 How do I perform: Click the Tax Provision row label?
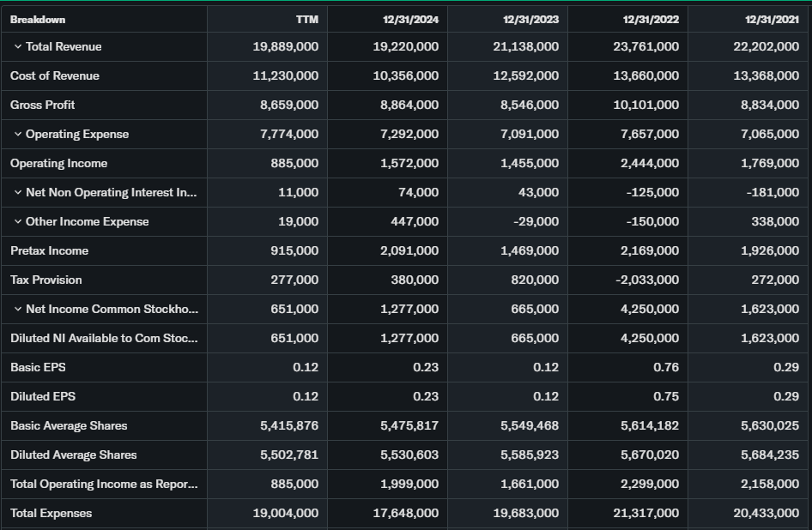[x=46, y=280]
